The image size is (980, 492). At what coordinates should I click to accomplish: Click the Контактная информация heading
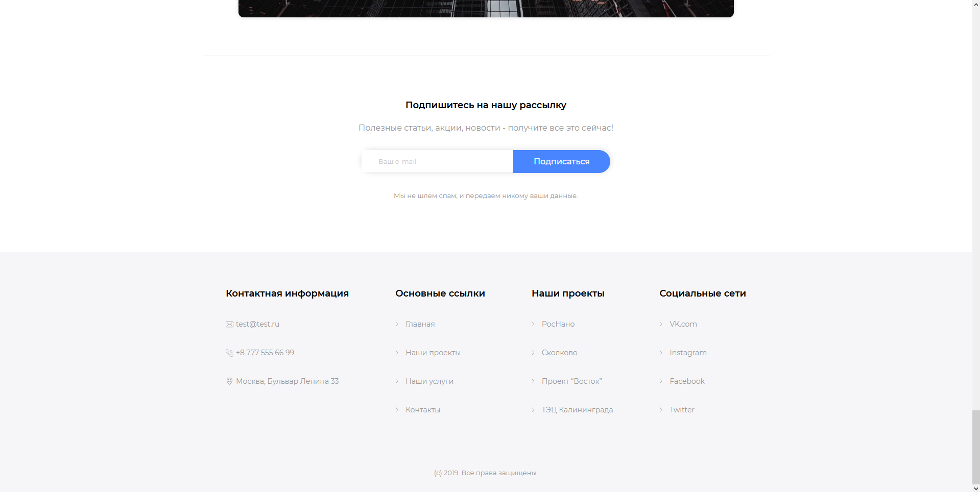(287, 293)
